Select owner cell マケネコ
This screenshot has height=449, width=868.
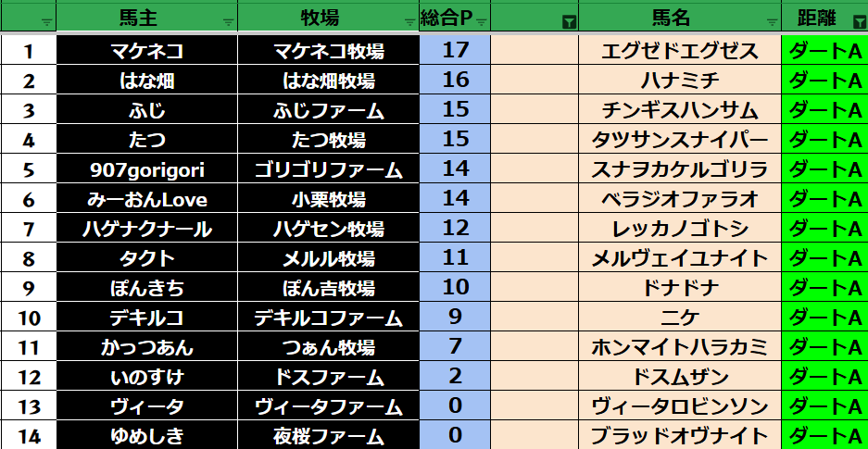pos(146,51)
